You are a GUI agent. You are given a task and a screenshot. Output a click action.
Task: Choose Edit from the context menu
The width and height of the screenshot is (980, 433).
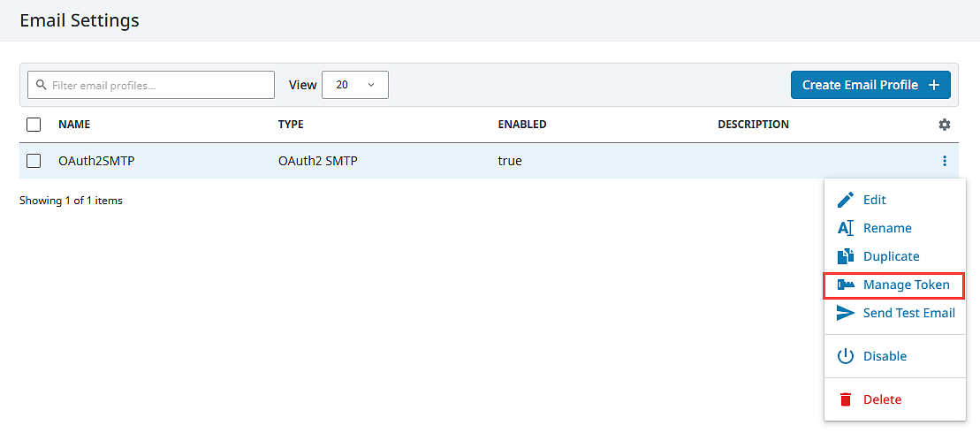point(894,200)
